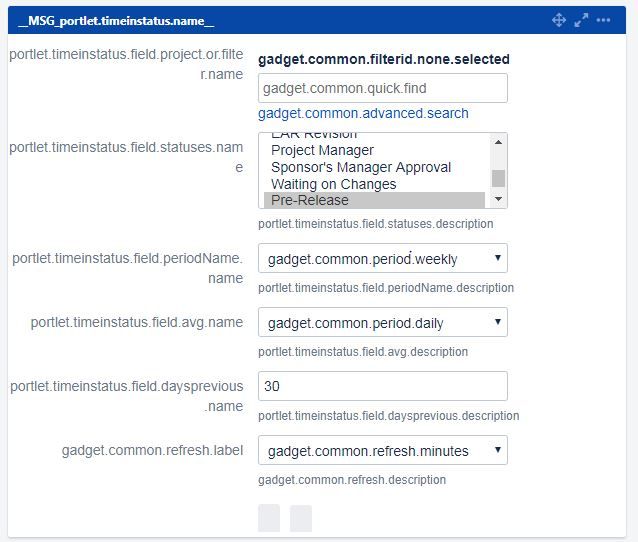
Task: Click the first blank button at the bottom
Action: coord(269,518)
